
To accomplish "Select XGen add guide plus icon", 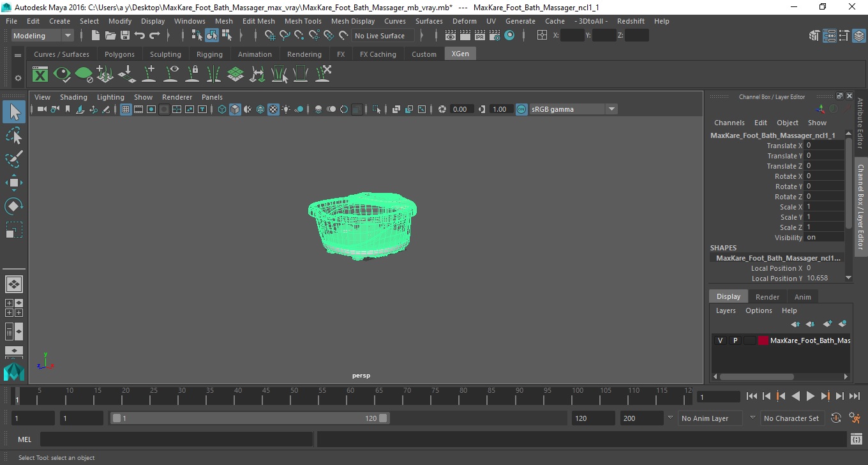I will [x=149, y=74].
